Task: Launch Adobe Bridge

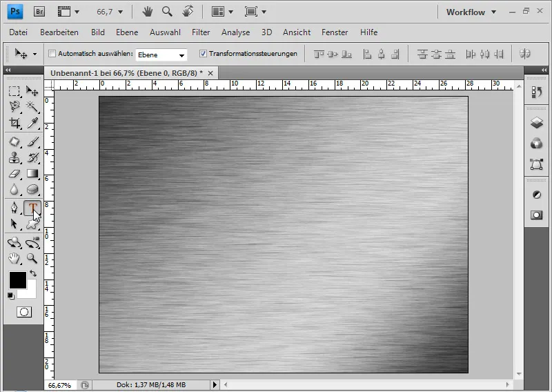Action: click(39, 12)
